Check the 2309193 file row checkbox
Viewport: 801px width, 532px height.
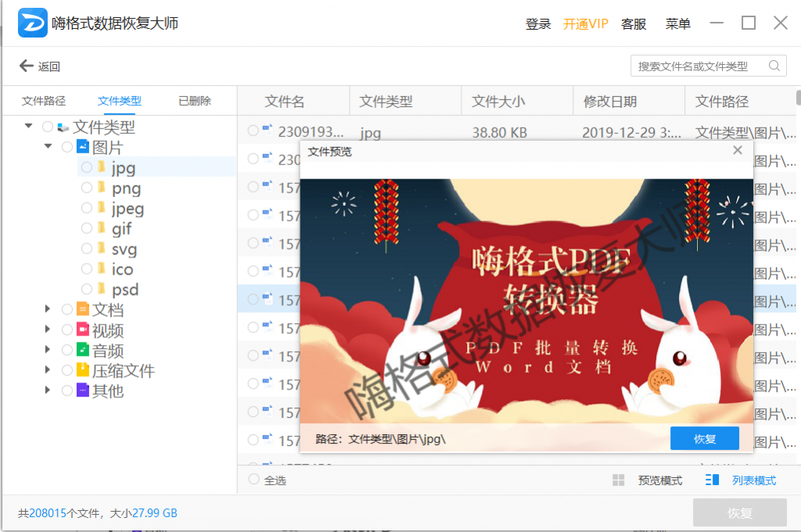tap(253, 131)
